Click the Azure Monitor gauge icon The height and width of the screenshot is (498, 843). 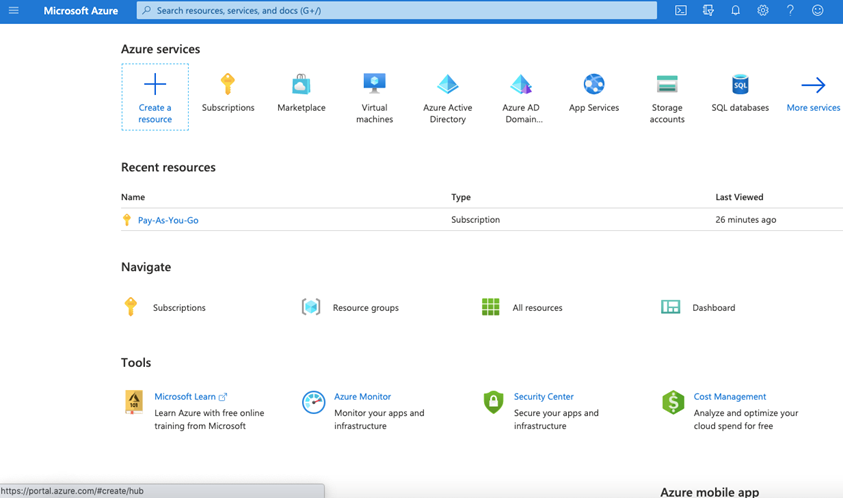(313, 402)
